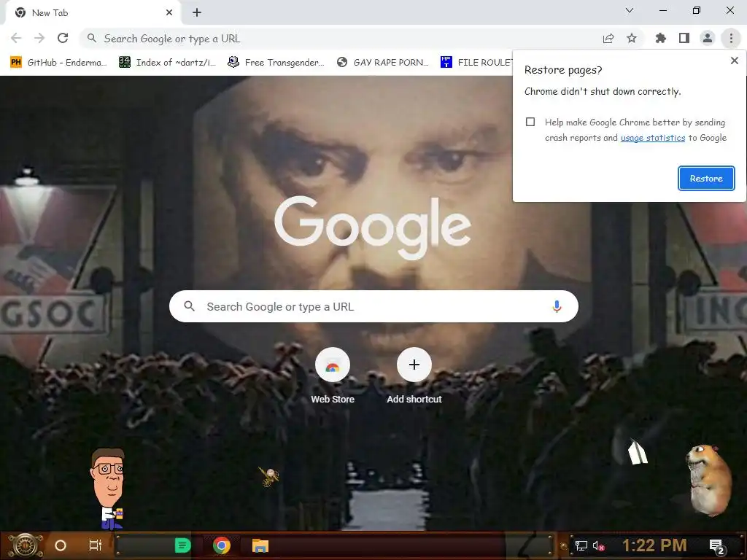Click the Chrome icon on the taskbar
Viewport: 747px width, 560px height.
pyautogui.click(x=222, y=545)
